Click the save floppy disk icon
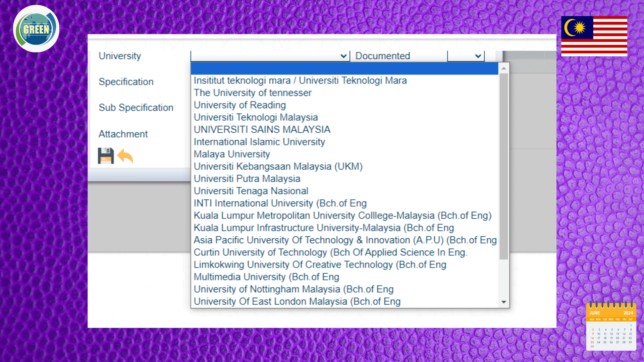The height and width of the screenshot is (362, 644). pyautogui.click(x=106, y=156)
